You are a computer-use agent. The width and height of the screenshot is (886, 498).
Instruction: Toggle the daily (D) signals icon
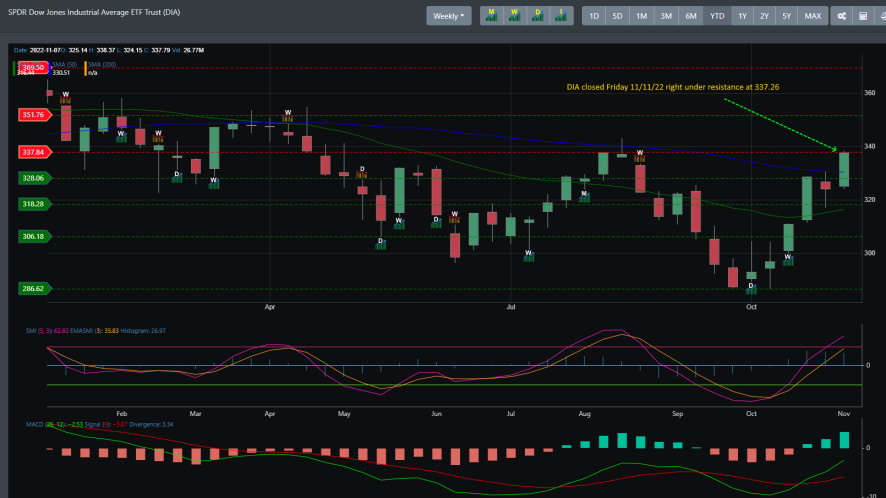tap(537, 16)
